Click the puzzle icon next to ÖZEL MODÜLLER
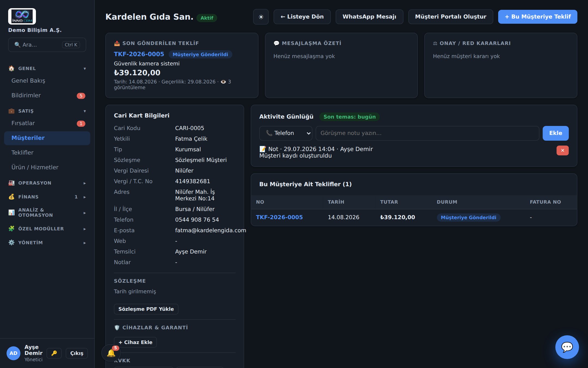The height and width of the screenshot is (368, 588). (x=11, y=229)
